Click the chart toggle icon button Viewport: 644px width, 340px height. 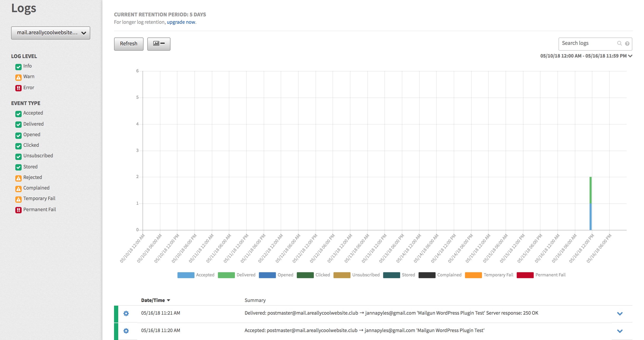click(x=159, y=44)
